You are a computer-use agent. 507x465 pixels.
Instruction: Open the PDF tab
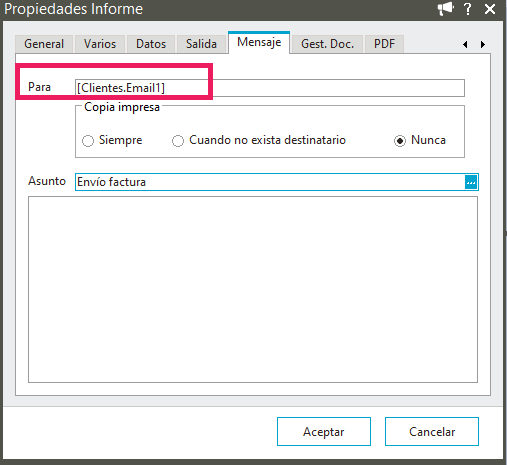[384, 44]
